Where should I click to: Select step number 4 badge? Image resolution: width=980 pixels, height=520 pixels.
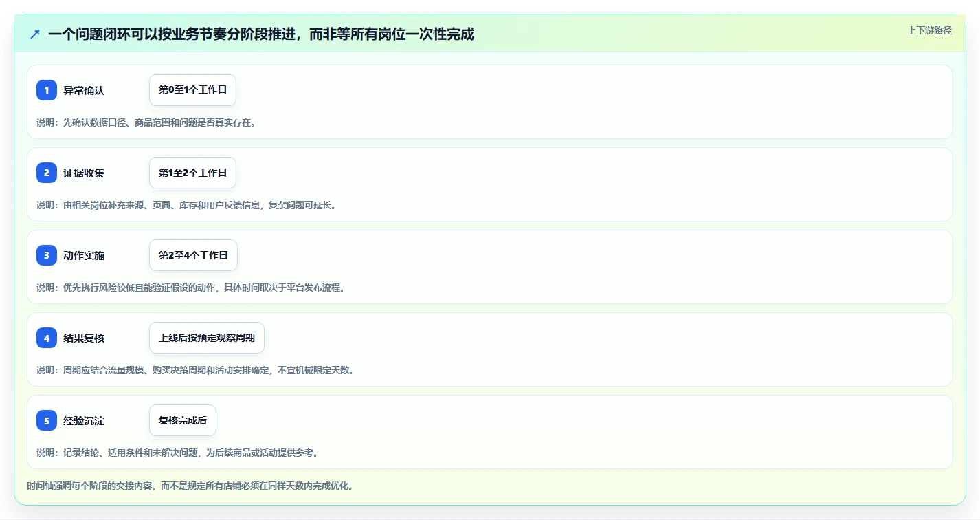click(47, 338)
